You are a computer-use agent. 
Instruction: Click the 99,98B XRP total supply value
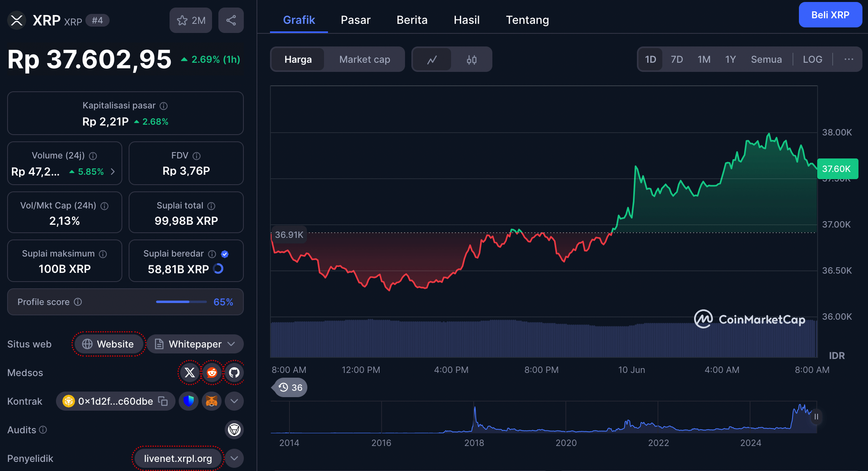coord(186,221)
